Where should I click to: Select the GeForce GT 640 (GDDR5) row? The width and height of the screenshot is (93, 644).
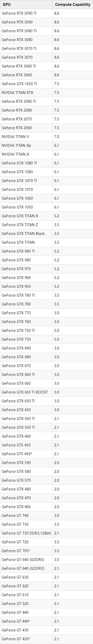pyautogui.click(x=46, y=560)
